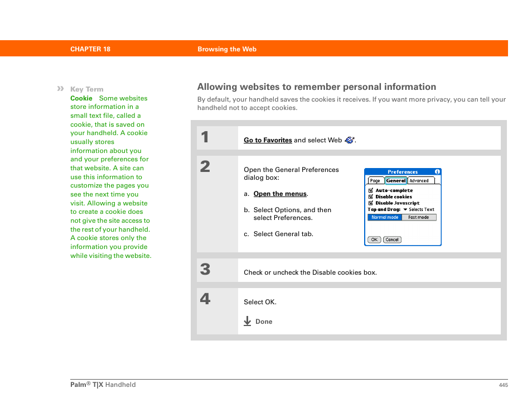Click the Web browser globe icon

[x=349, y=140]
